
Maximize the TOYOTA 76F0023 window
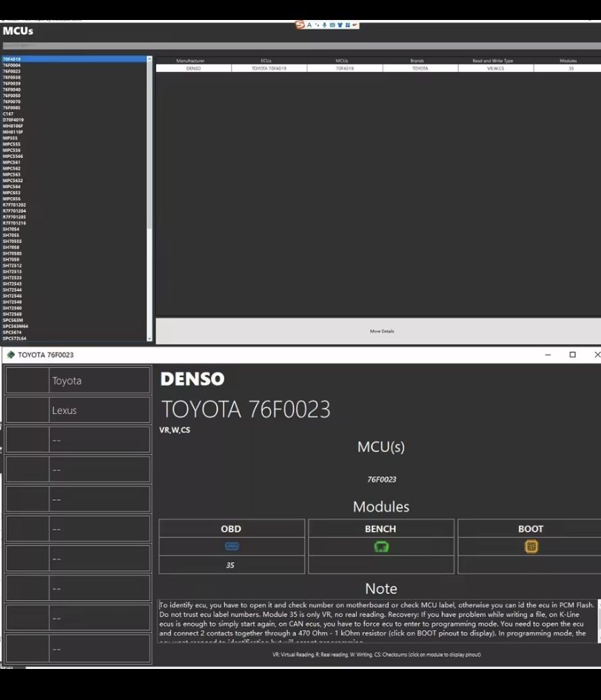tap(572, 355)
